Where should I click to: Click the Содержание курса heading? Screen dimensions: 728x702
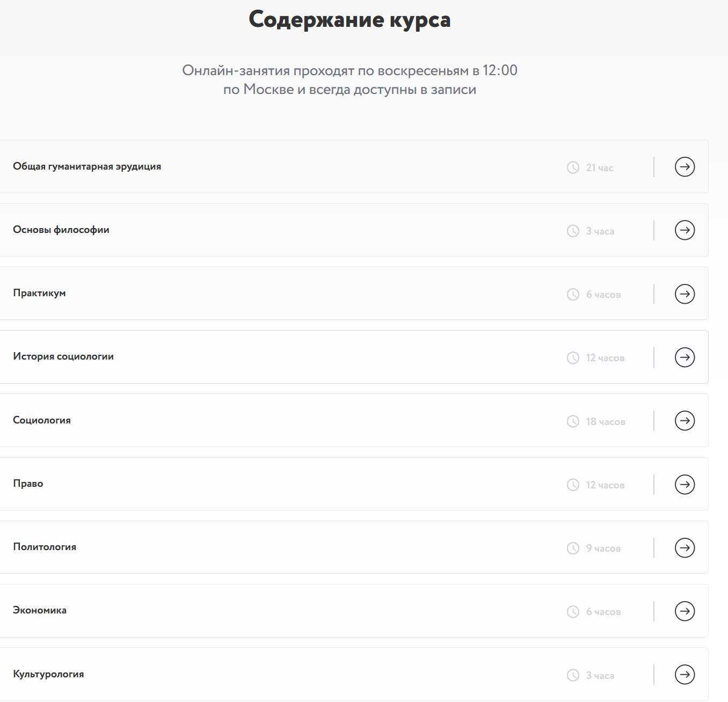(350, 20)
